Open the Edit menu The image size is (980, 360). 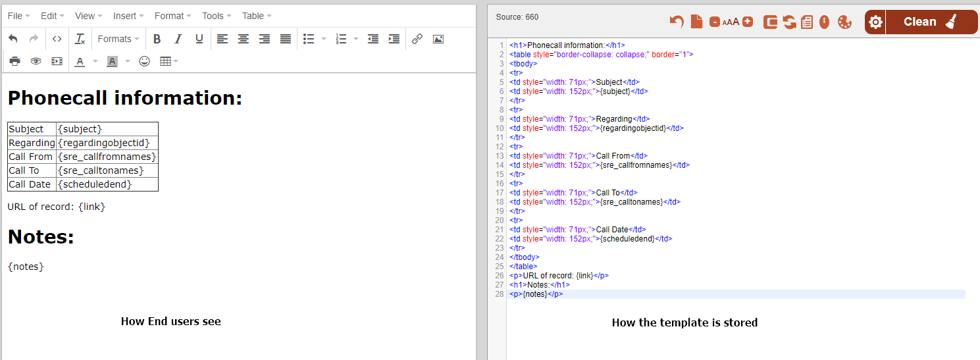pyautogui.click(x=53, y=16)
